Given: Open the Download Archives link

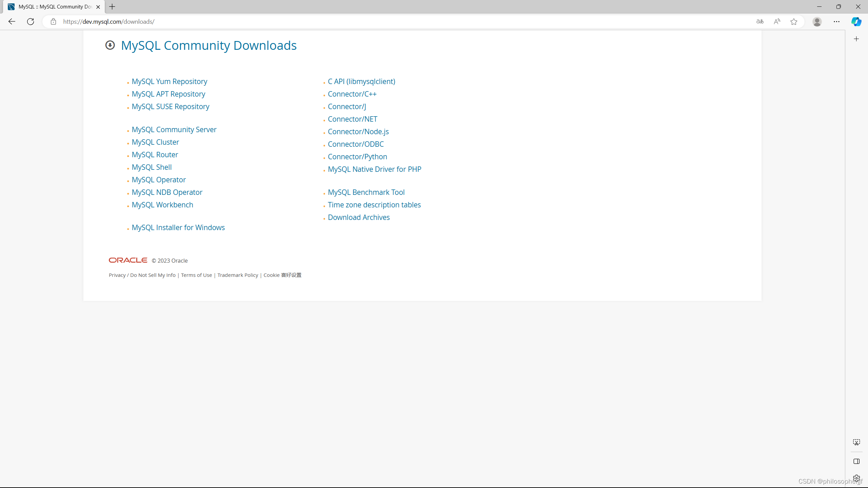Looking at the screenshot, I should point(359,217).
